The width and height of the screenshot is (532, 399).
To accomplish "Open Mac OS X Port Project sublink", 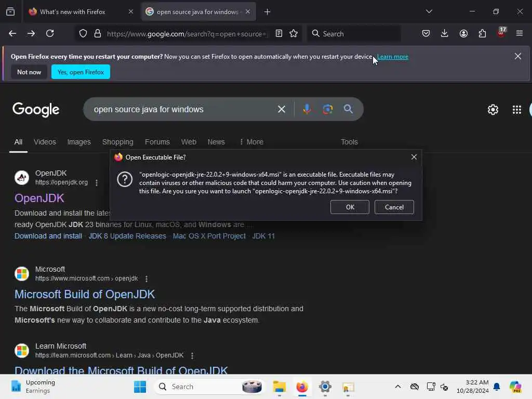I will [x=209, y=236].
